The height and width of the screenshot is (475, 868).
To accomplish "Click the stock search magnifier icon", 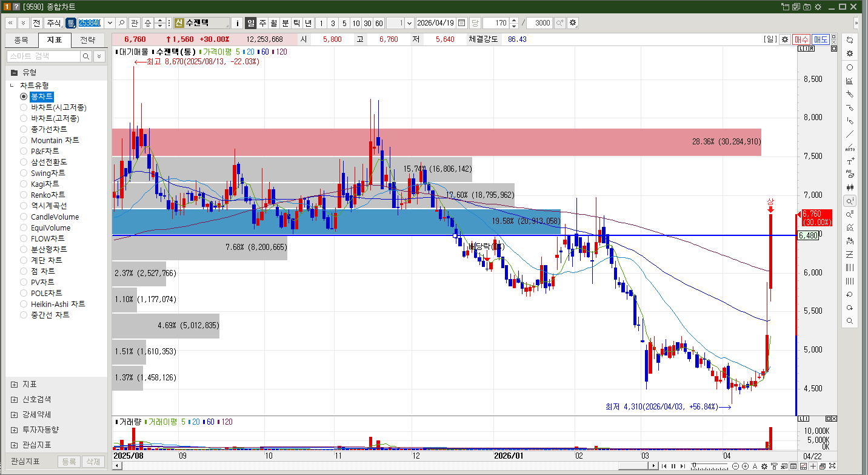I will [121, 23].
